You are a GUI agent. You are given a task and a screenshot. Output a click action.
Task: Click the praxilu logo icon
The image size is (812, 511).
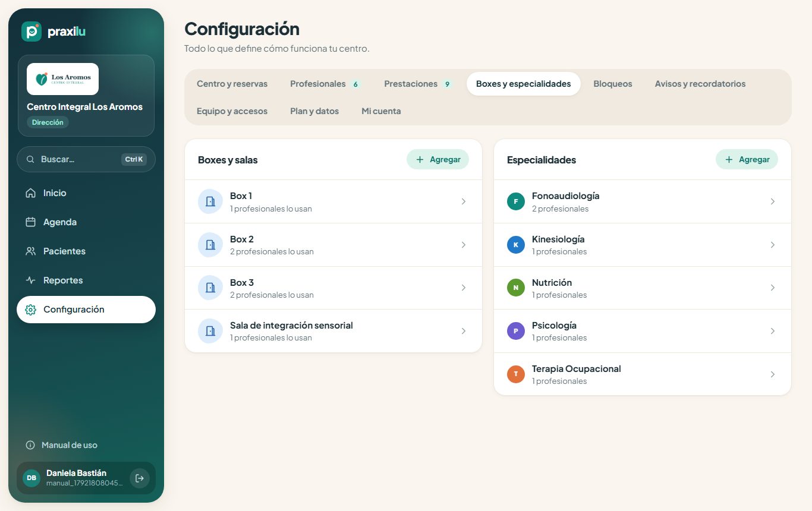coord(32,31)
